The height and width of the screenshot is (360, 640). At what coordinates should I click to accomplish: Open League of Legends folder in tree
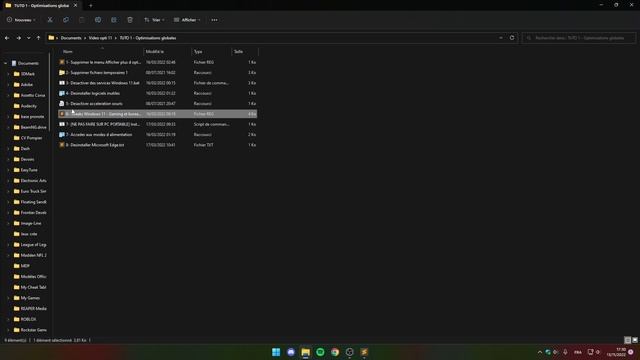click(30, 244)
